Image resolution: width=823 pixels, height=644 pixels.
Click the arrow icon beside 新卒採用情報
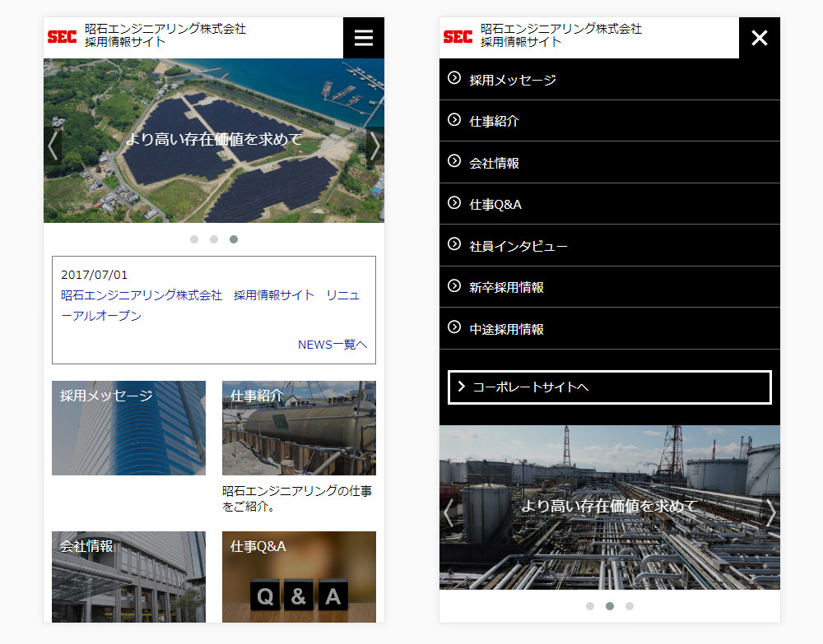coord(453,286)
